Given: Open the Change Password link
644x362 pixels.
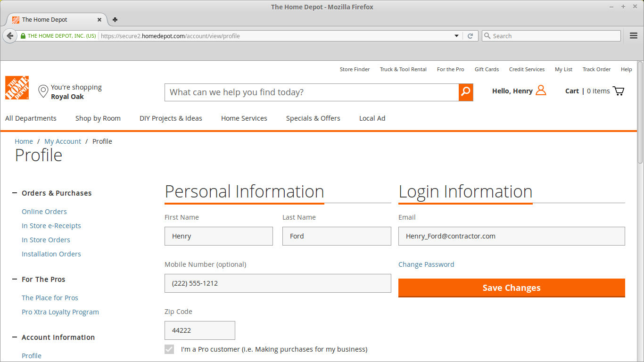Looking at the screenshot, I should click(x=426, y=264).
